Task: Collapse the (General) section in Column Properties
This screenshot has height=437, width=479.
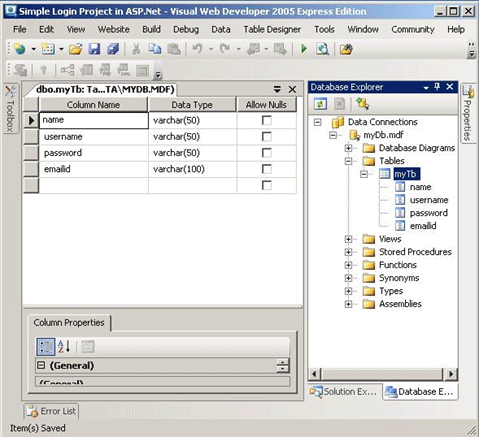Action: click(x=41, y=366)
